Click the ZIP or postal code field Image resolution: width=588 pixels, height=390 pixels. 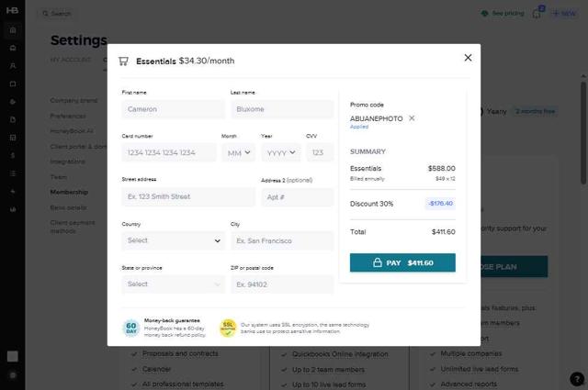pyautogui.click(x=282, y=284)
